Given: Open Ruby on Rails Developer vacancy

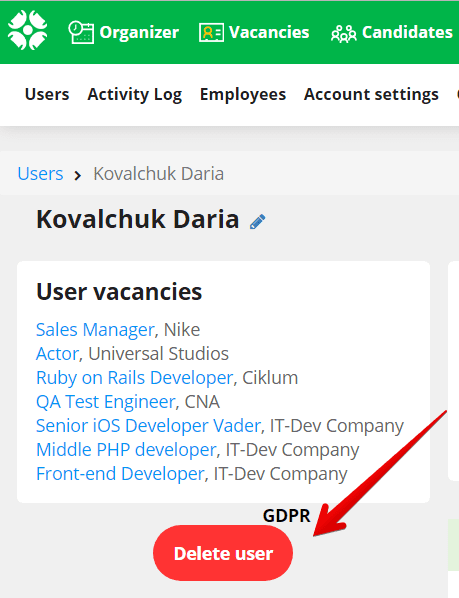Looking at the screenshot, I should pyautogui.click(x=134, y=378).
